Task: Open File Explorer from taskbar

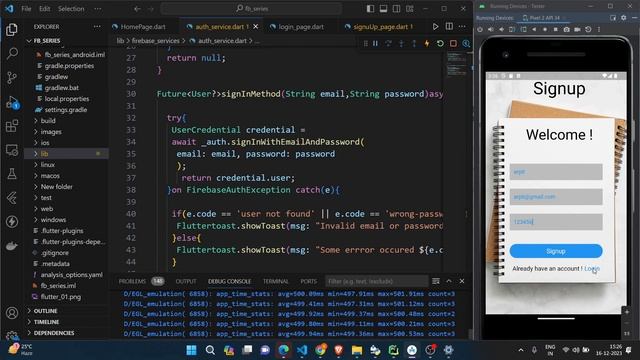Action: 357,350
